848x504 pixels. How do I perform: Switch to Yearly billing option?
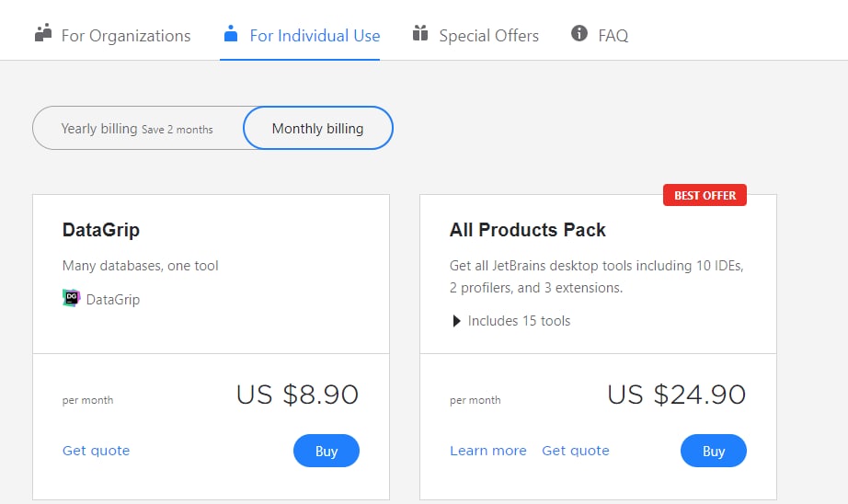coord(137,128)
